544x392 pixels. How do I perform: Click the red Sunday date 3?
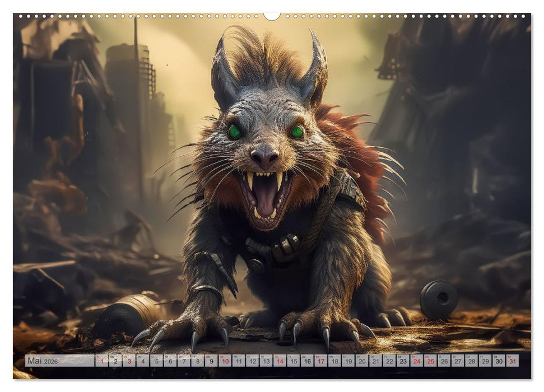tap(129, 361)
